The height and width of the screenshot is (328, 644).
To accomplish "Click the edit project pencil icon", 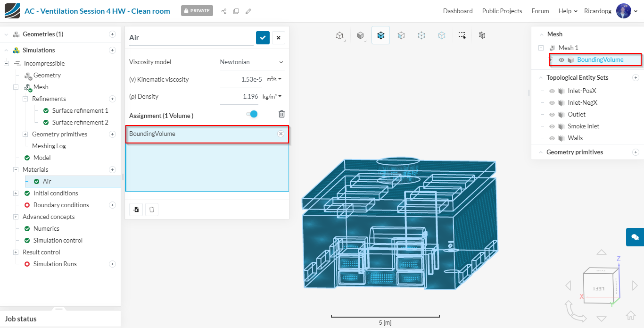I will (248, 11).
